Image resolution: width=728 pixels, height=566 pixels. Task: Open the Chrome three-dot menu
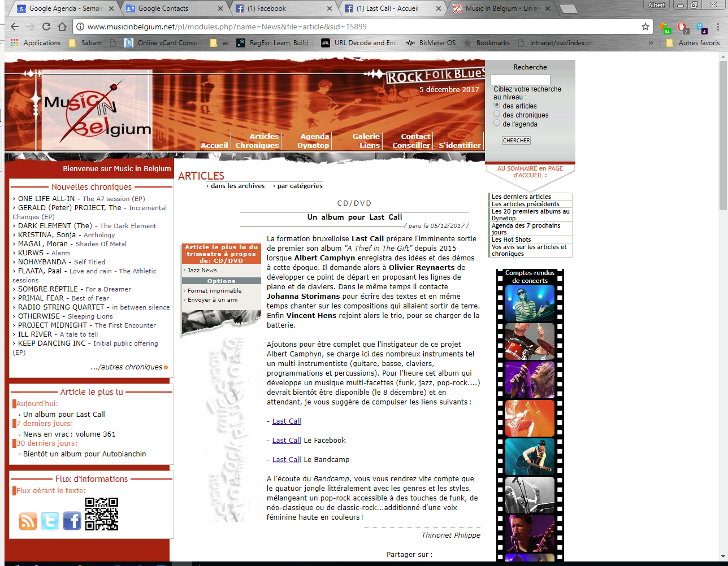(x=718, y=27)
